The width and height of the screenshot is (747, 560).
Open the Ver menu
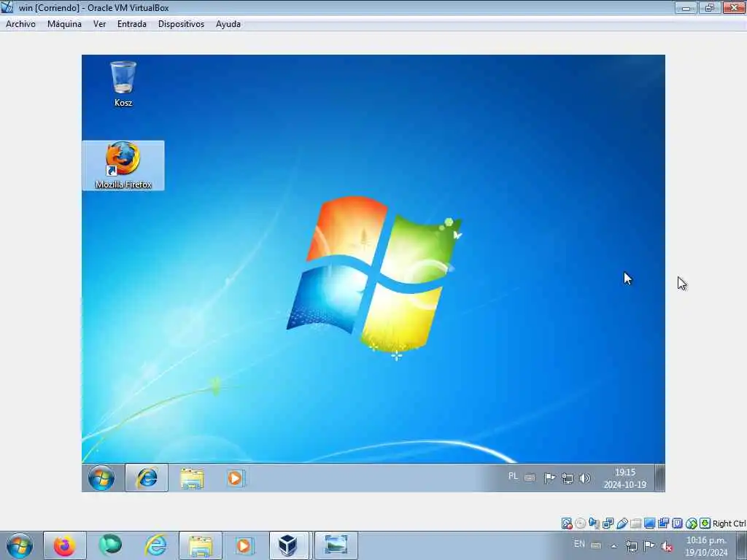(x=99, y=24)
